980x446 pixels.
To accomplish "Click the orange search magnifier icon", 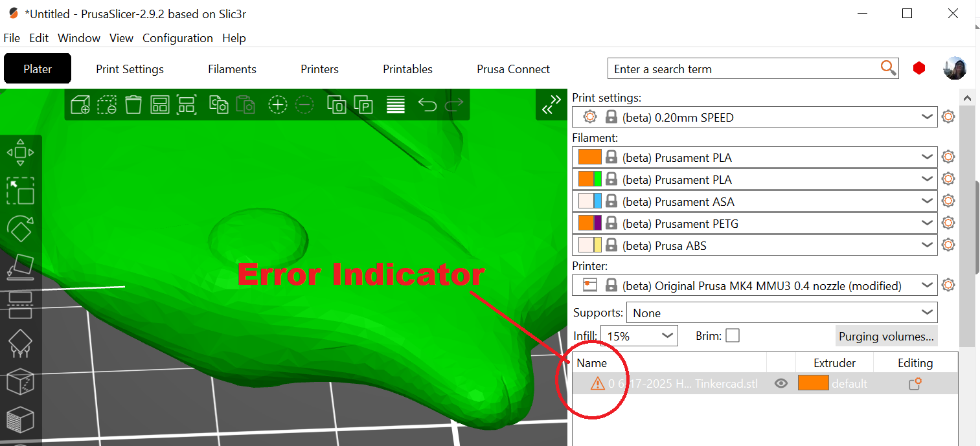I will (x=888, y=68).
